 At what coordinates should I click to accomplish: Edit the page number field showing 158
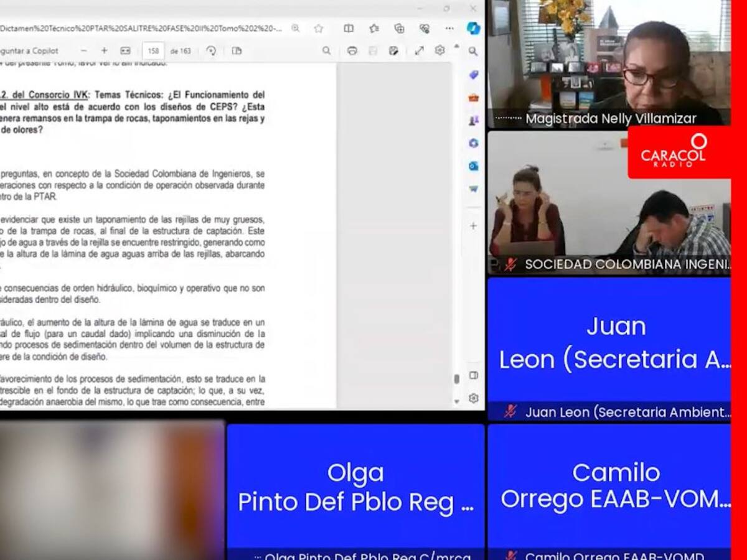coord(153,51)
